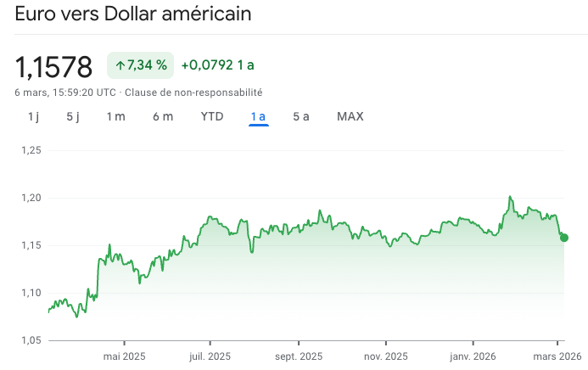Click the +0,0792 yearly change text
This screenshot has height=370, width=588.
click(217, 64)
